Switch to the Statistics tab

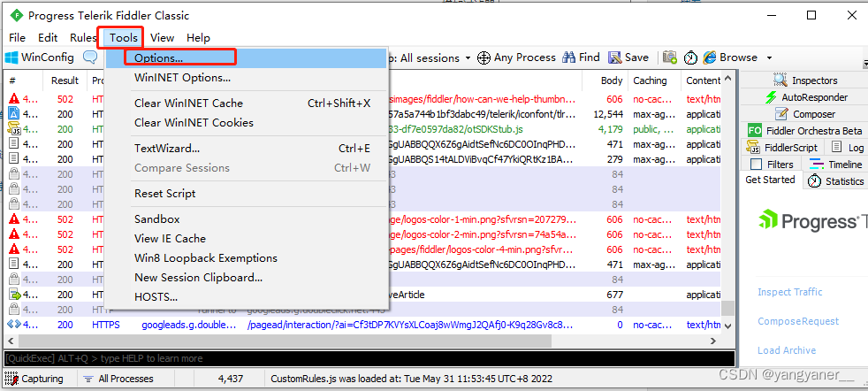[x=835, y=181]
